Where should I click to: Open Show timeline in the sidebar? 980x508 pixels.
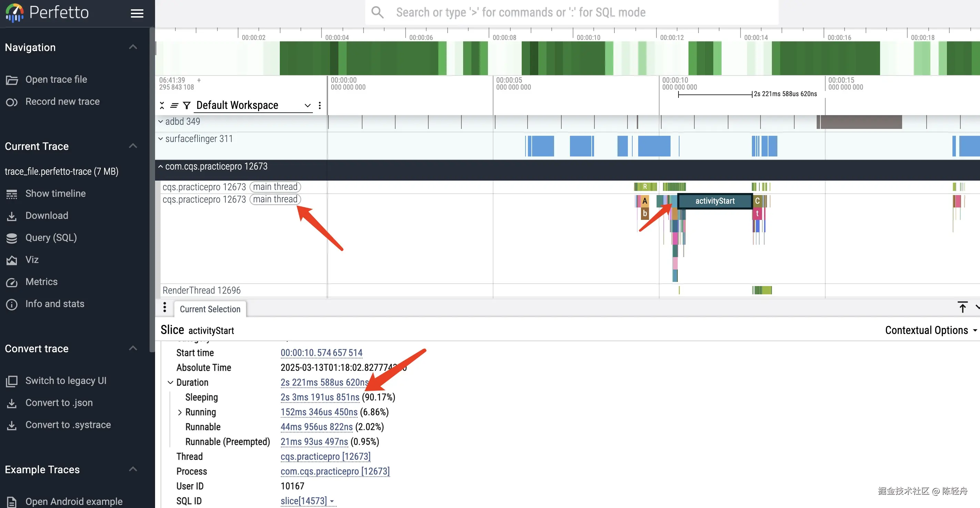[x=55, y=193]
